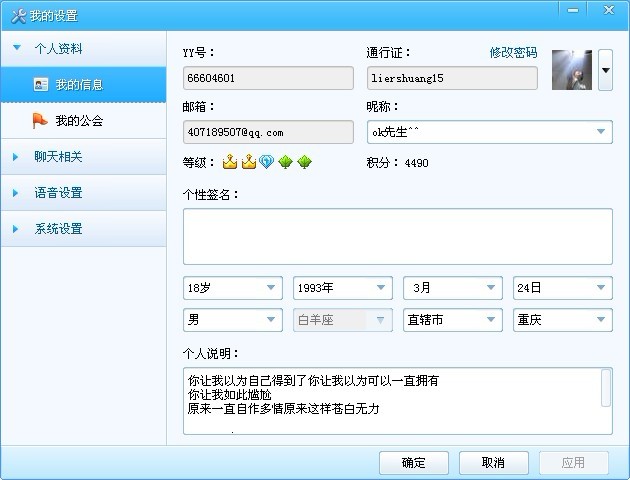This screenshot has height=480, width=630.
Task: Expand the 聊天相关 section arrow
Action: [15, 157]
